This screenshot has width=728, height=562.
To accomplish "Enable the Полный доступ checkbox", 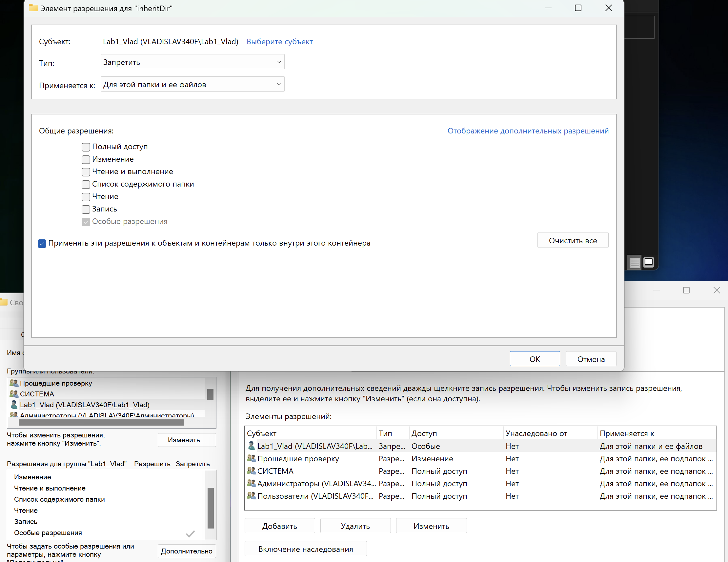I will point(86,147).
